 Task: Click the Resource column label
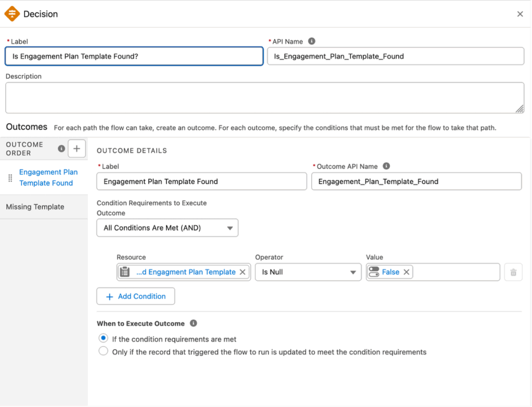tap(131, 257)
